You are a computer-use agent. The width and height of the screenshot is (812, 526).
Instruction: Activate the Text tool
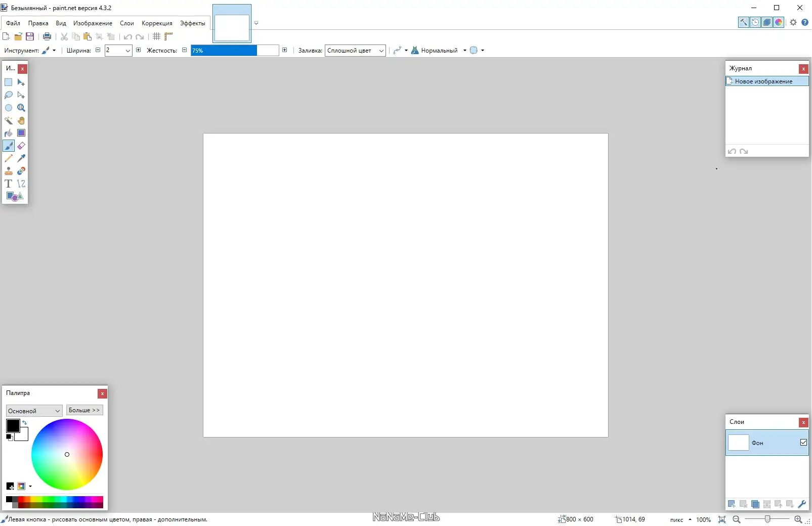click(9, 184)
